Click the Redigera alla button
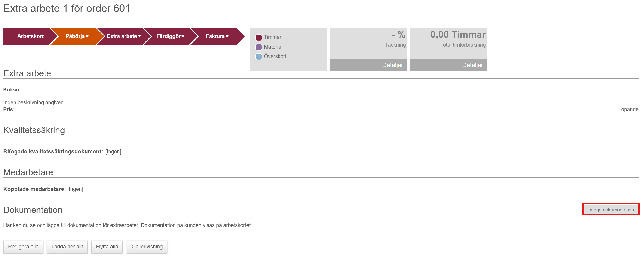The image size is (644, 257). 23,246
